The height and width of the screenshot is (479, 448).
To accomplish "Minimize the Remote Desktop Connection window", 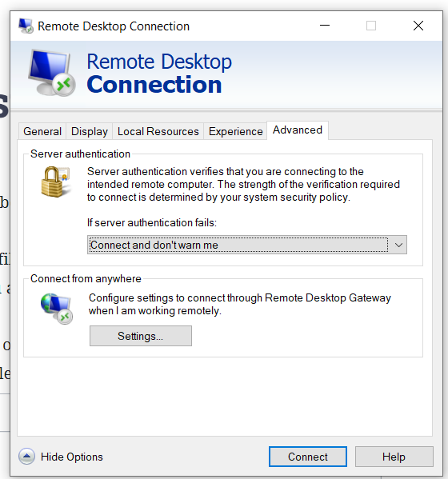I will [325, 26].
